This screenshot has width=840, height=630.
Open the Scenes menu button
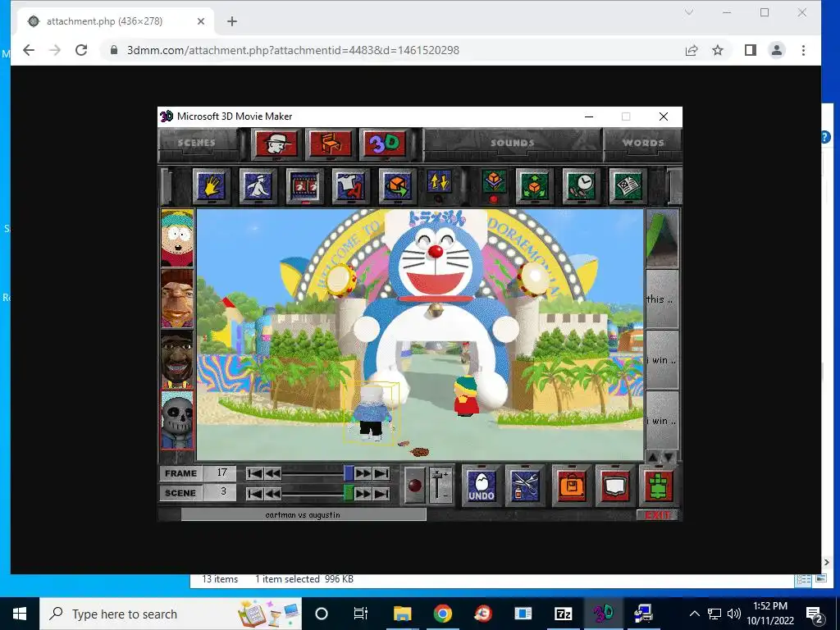click(x=197, y=143)
